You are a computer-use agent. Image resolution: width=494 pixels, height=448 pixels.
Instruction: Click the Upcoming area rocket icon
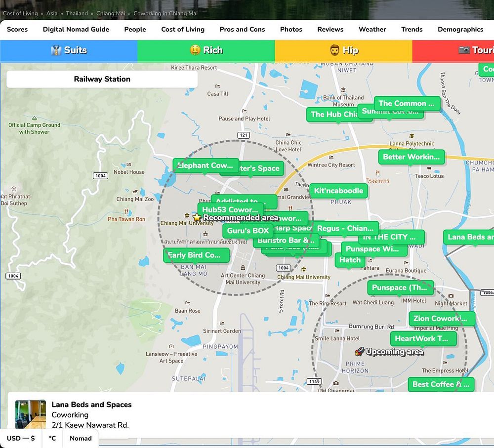point(360,351)
